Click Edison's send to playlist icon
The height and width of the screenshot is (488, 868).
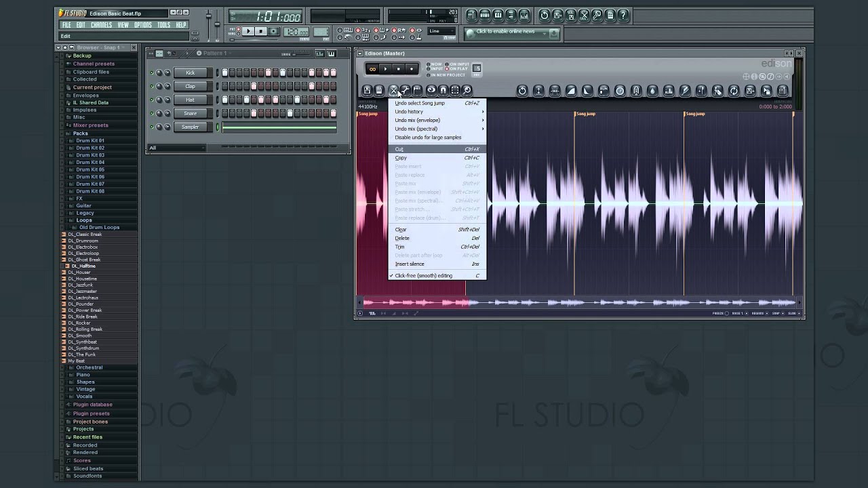click(x=750, y=91)
